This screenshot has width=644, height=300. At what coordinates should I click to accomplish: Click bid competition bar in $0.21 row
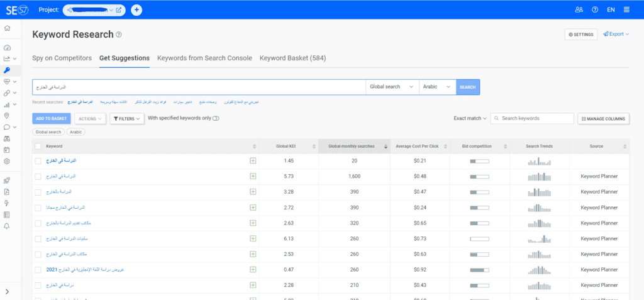pyautogui.click(x=480, y=161)
